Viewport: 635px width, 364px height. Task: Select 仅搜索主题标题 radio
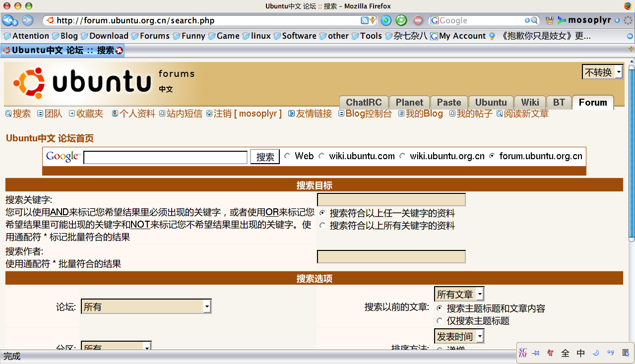tap(440, 321)
